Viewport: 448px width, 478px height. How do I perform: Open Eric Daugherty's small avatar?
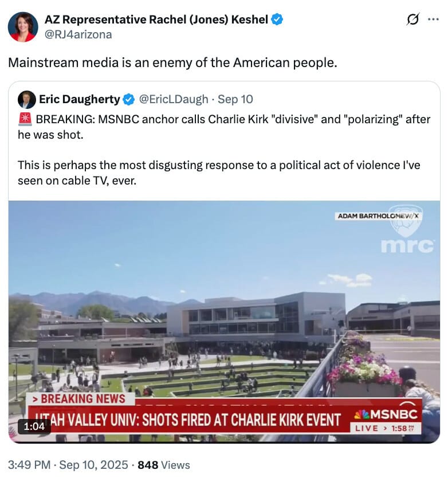click(x=27, y=99)
